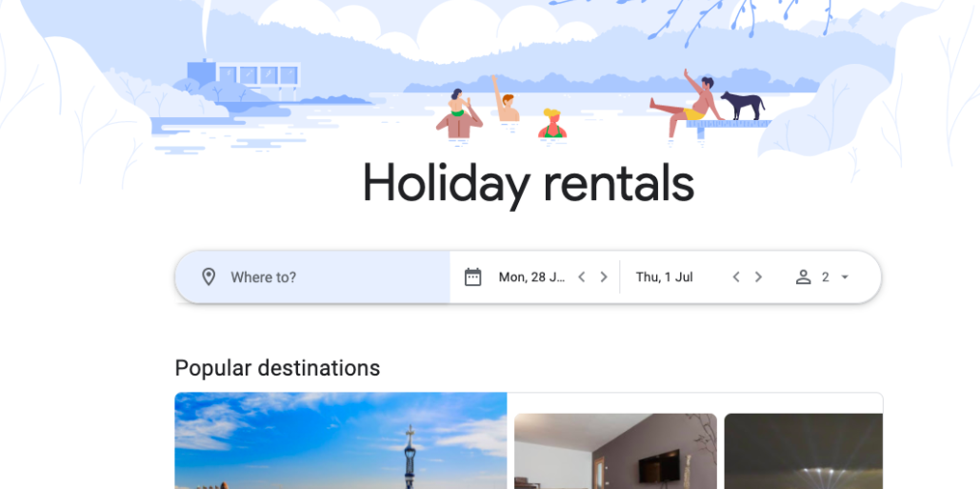
Task: Click the Popular destinations heading
Action: click(x=277, y=368)
